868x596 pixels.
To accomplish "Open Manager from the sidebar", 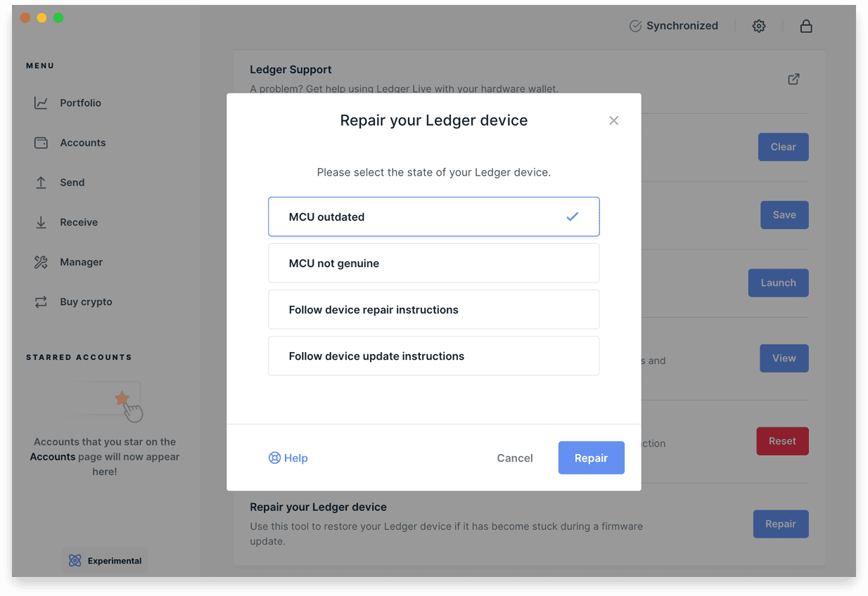I will pos(82,262).
